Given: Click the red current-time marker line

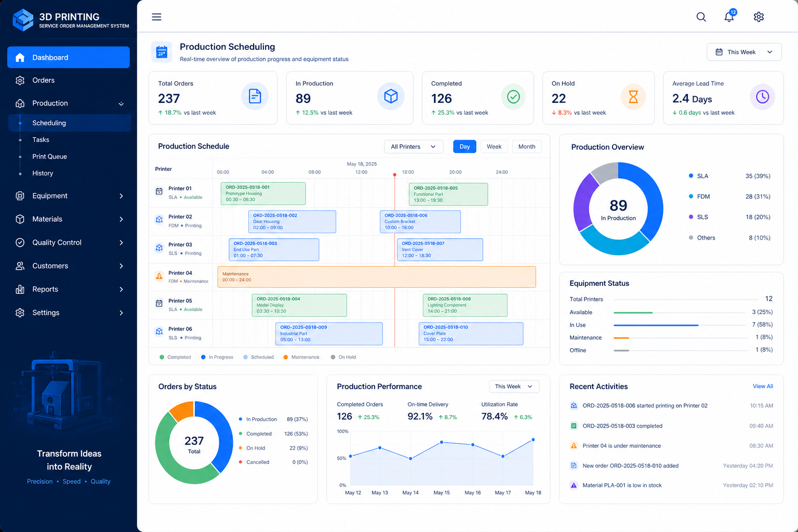Looking at the screenshot, I should point(394,260).
